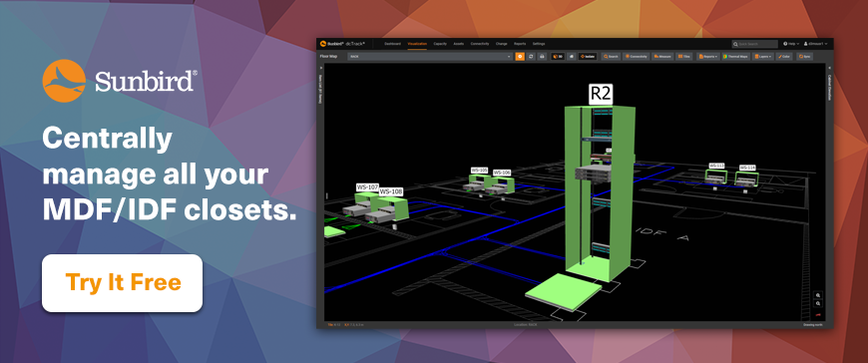Expand the Reports toolbar dropdown
Viewport: 868px width, 363px height.
point(707,57)
